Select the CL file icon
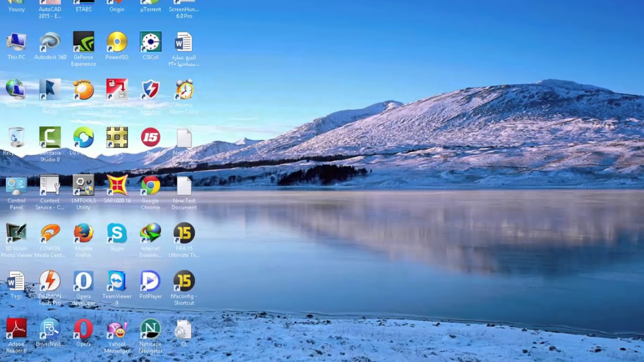 184,333
